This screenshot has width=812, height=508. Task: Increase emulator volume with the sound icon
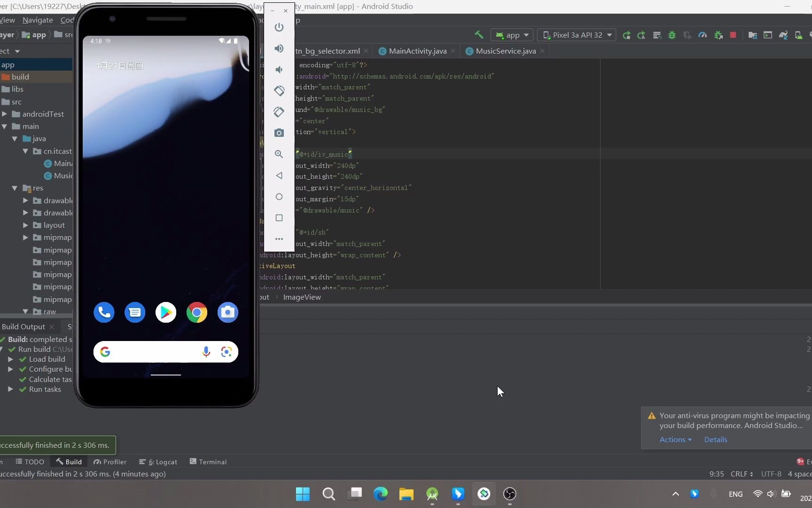tap(279, 48)
